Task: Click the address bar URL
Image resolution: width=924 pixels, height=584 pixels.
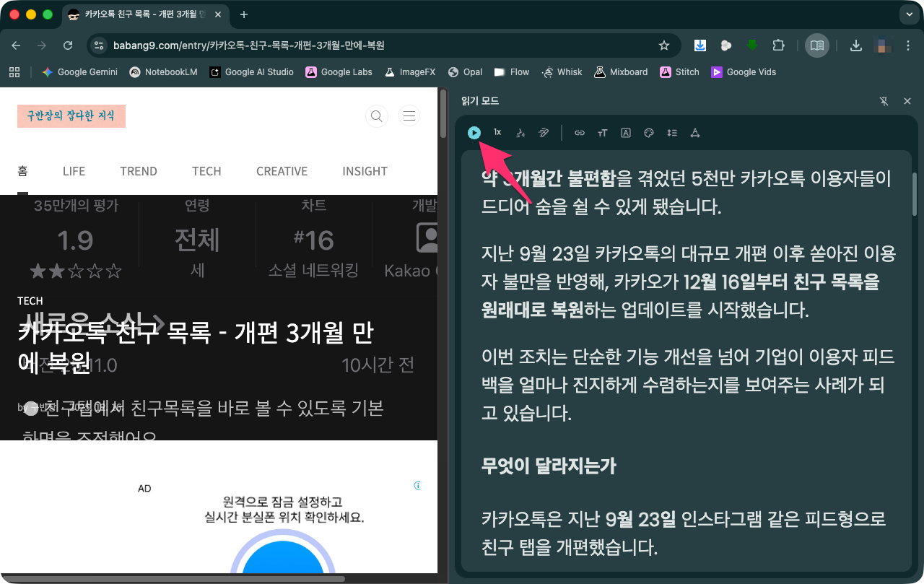Action: 249,45
